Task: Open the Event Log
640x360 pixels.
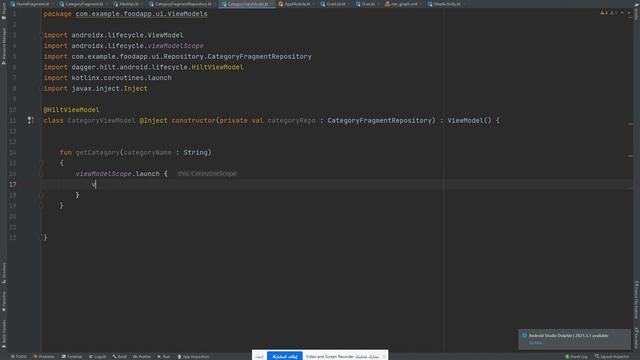Action: click(x=576, y=357)
